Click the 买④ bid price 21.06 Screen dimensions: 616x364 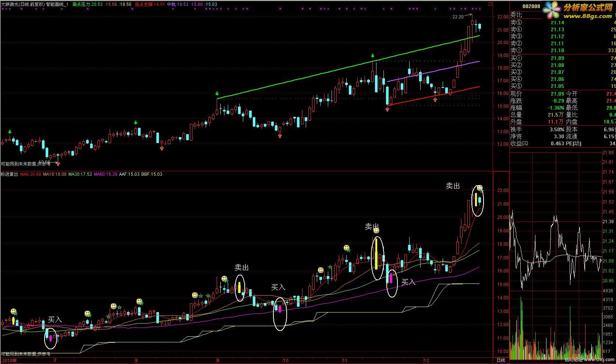557,79
